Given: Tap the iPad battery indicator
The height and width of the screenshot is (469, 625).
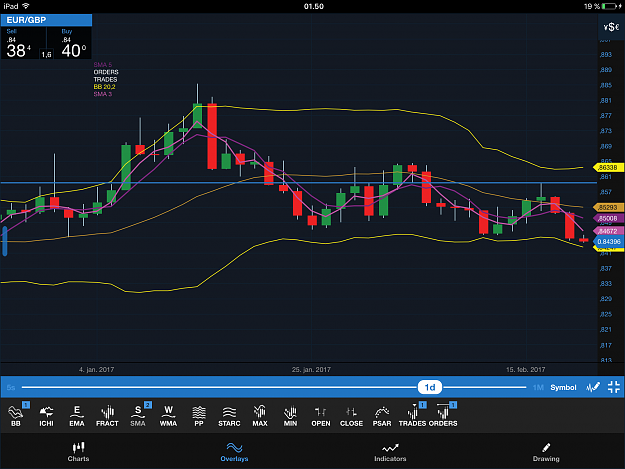Looking at the screenshot, I should click(611, 6).
